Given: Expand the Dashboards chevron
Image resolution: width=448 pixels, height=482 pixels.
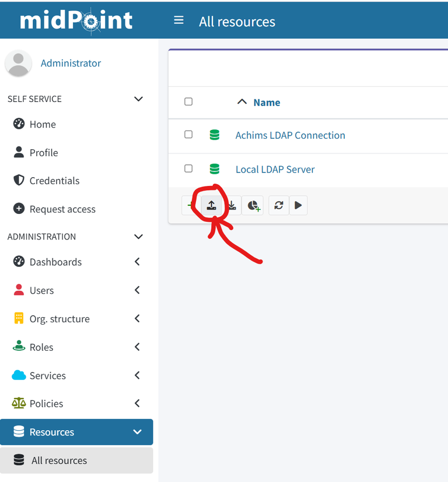Looking at the screenshot, I should click(x=137, y=262).
